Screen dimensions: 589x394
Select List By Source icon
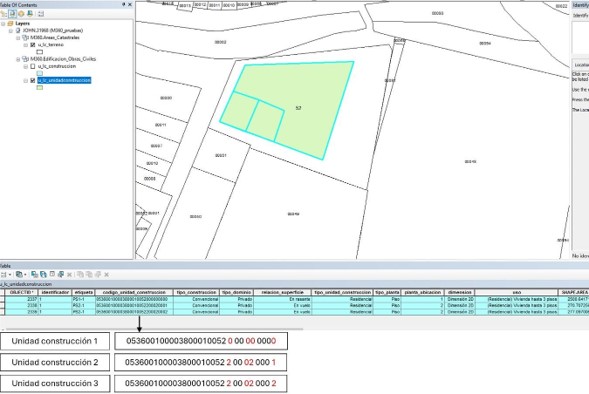pos(12,14)
